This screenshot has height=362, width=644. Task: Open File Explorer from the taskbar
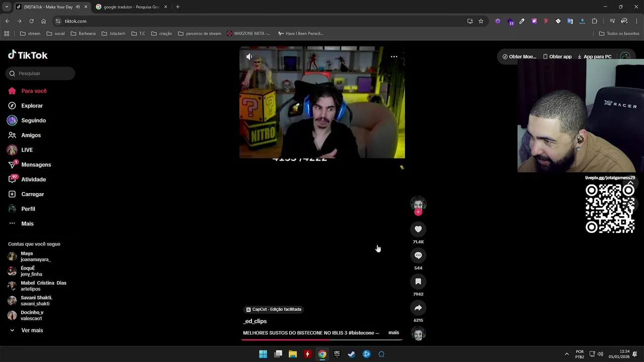[293, 354]
